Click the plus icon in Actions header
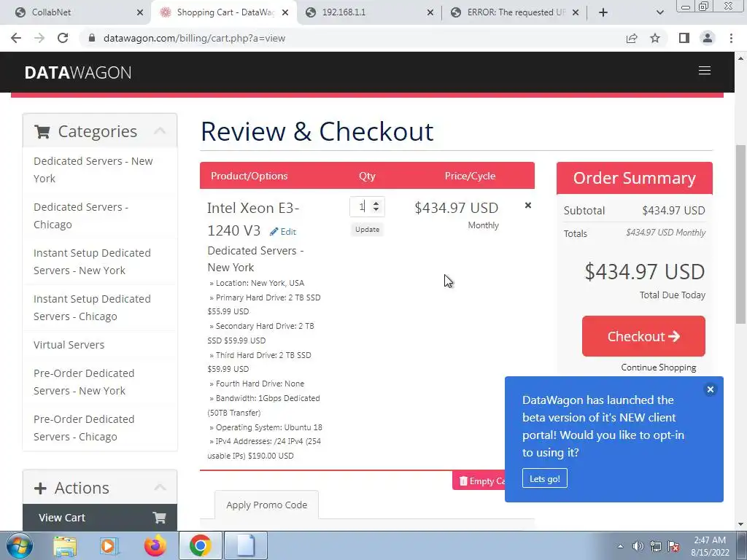747x560 pixels. [x=41, y=488]
